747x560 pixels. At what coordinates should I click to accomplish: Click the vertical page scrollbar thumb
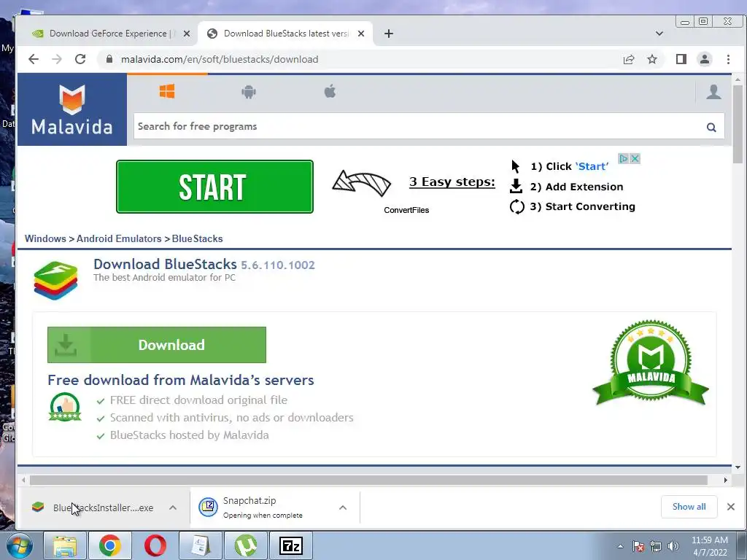click(738, 124)
